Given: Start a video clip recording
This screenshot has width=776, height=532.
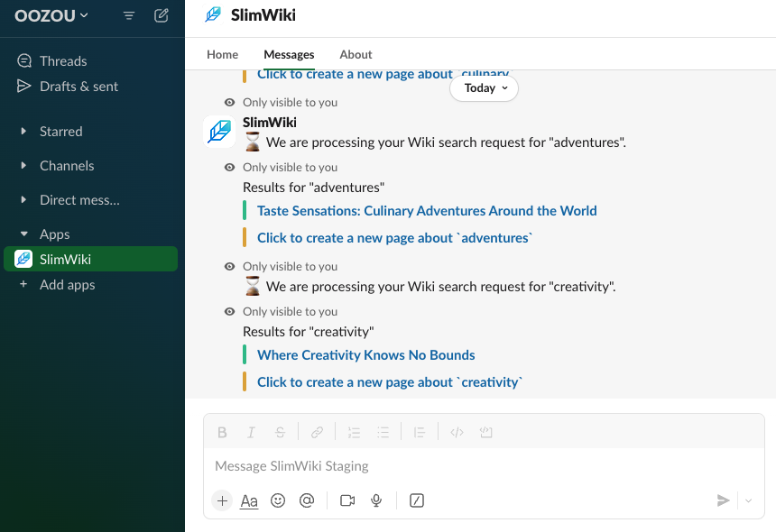Looking at the screenshot, I should 347,500.
